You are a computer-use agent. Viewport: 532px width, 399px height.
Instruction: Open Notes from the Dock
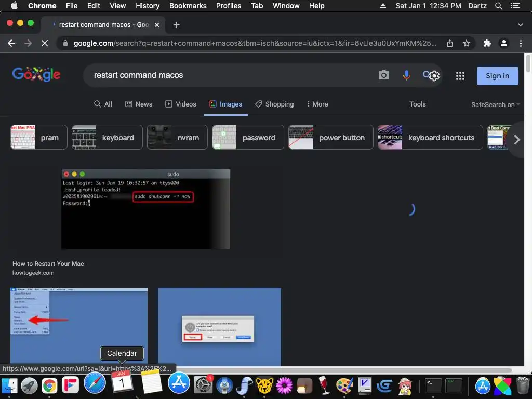coord(151,381)
